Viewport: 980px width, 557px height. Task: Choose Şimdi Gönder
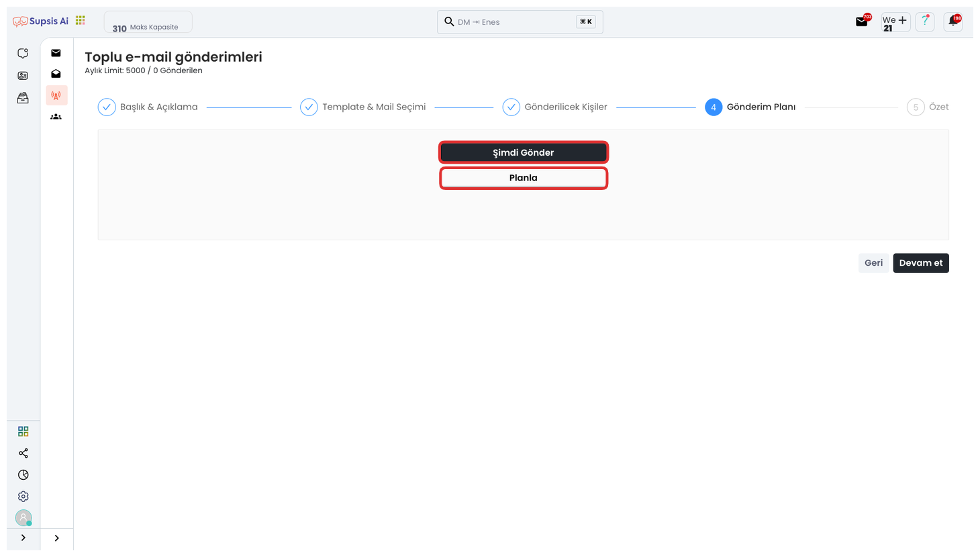[524, 152]
